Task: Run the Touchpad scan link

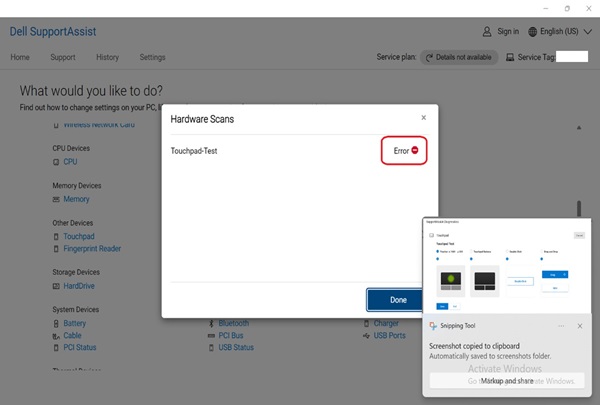Action: pos(79,236)
